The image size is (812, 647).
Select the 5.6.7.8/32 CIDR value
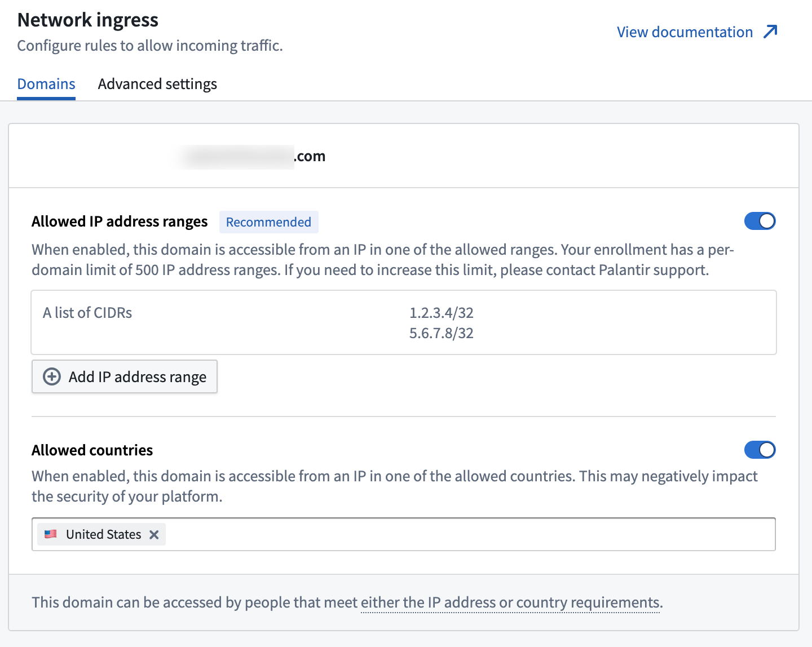tap(442, 333)
